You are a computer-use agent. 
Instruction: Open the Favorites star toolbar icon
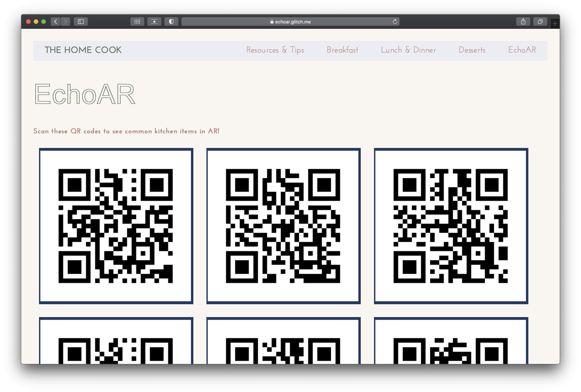(x=154, y=22)
